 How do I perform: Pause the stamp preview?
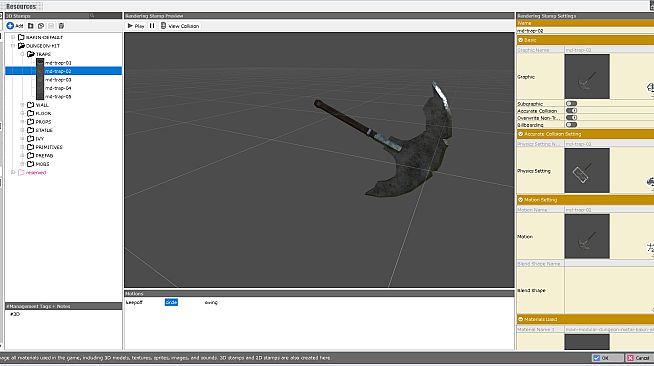pos(152,26)
